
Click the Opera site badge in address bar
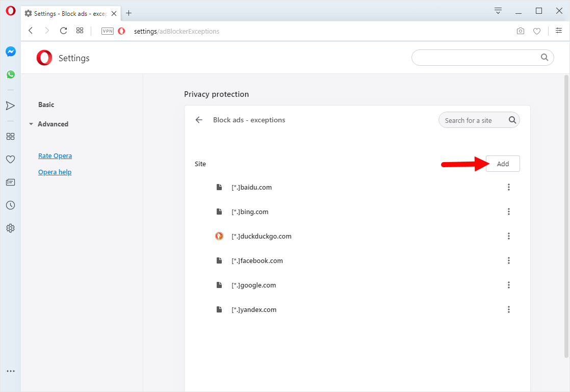(122, 31)
